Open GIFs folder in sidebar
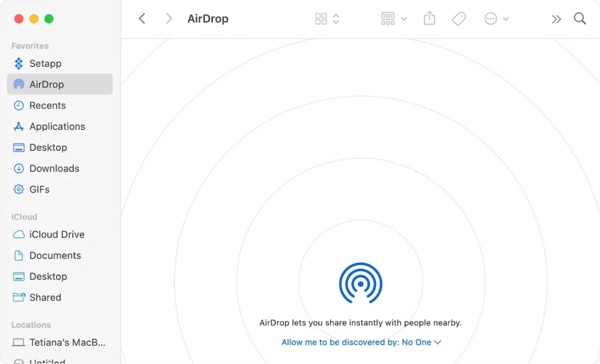 tap(60, 189)
